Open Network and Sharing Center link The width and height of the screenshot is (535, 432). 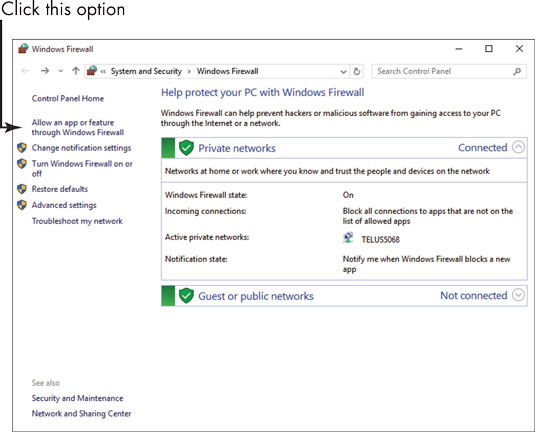pos(81,414)
